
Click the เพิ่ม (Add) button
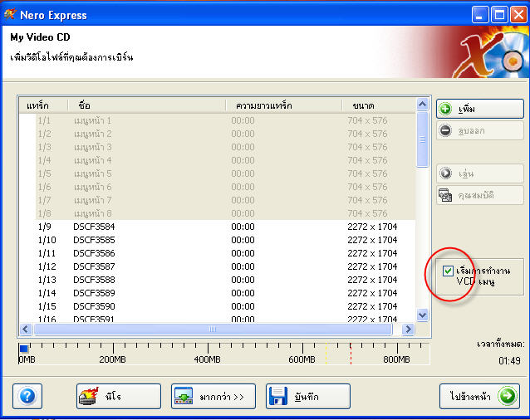pos(480,109)
